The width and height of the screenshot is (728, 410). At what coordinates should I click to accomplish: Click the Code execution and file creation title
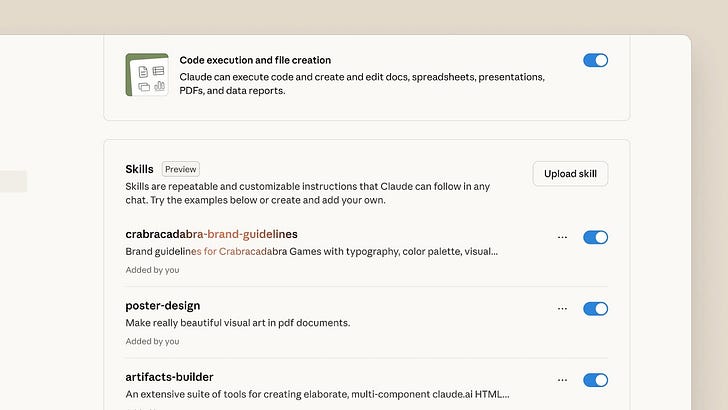(x=255, y=60)
